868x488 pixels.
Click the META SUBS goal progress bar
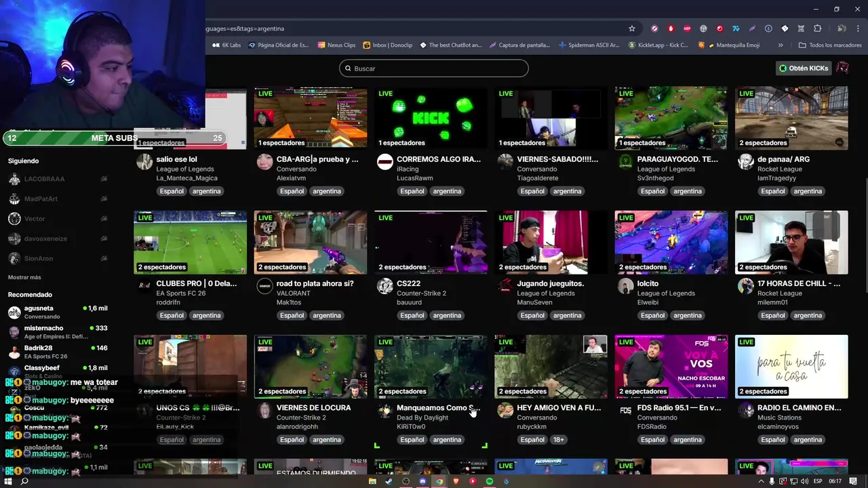[x=115, y=138]
